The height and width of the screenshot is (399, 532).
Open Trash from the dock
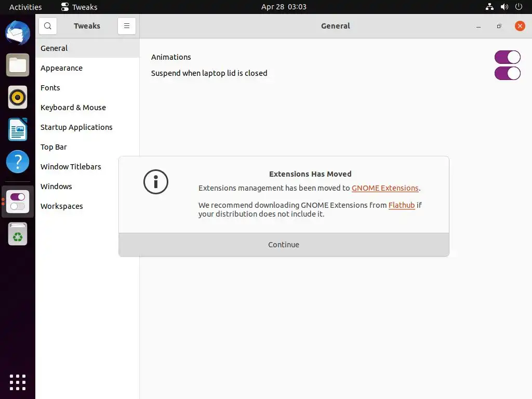[x=18, y=234]
